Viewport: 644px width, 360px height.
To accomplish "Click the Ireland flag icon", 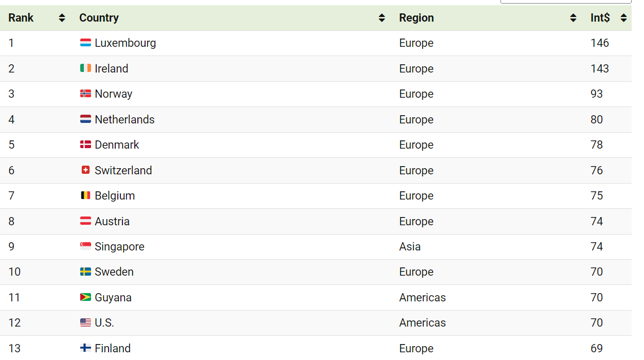I will [x=85, y=68].
